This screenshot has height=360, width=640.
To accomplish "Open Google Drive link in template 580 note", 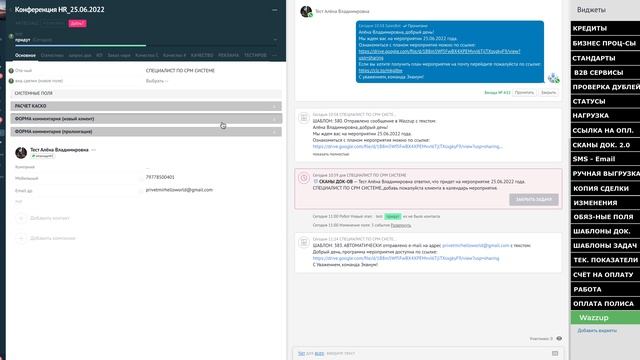I will point(407,147).
